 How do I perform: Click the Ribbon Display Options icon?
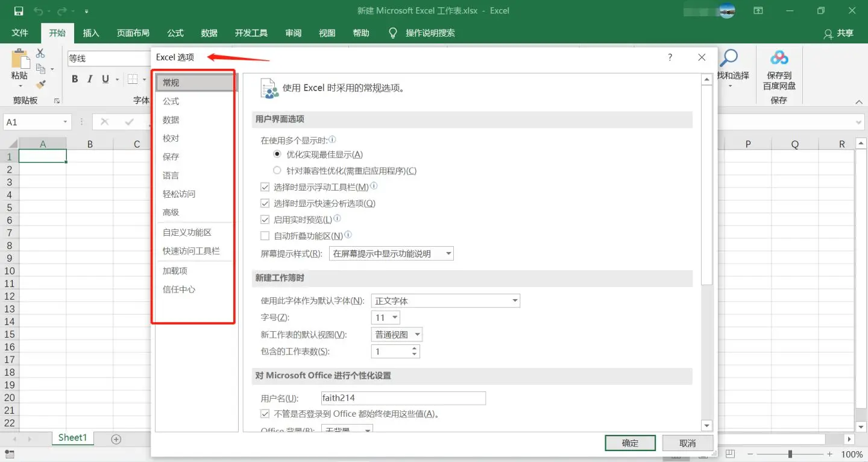[x=758, y=11]
